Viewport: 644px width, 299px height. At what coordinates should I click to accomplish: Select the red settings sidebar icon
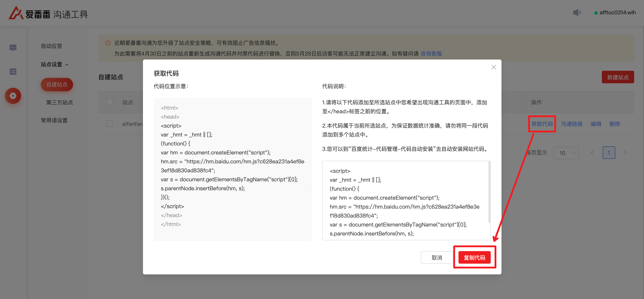point(13,96)
